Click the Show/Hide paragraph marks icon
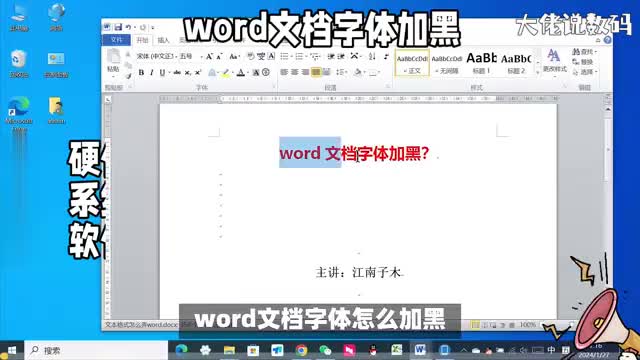Image resolution: width=640 pixels, height=360 pixels. point(386,56)
